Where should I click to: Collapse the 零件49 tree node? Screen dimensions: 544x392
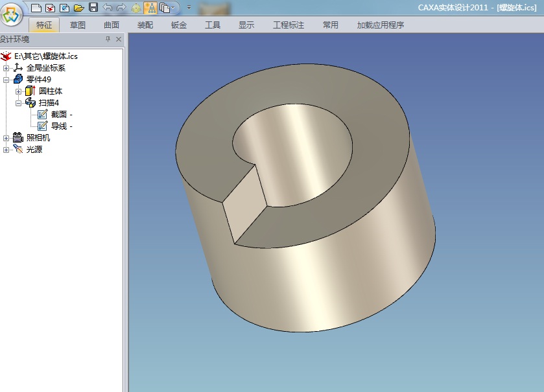(x=6, y=80)
